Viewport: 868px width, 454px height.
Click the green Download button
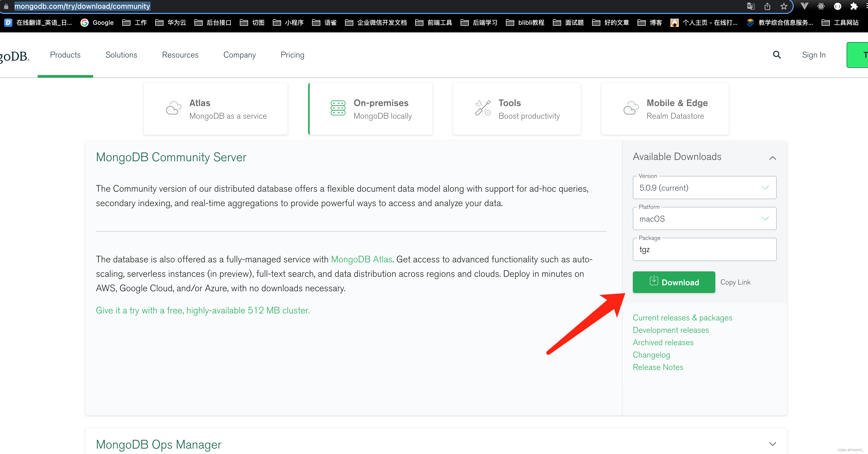(x=674, y=282)
